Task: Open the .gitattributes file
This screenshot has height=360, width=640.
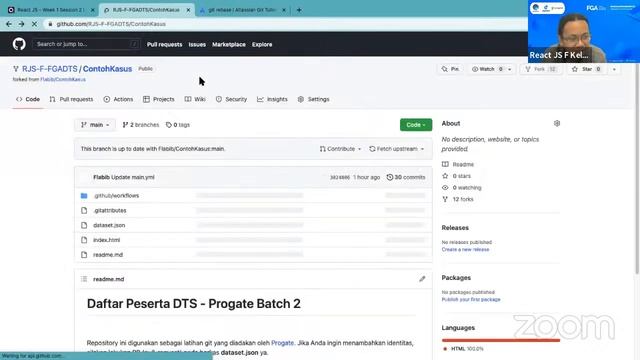Action: point(110,211)
